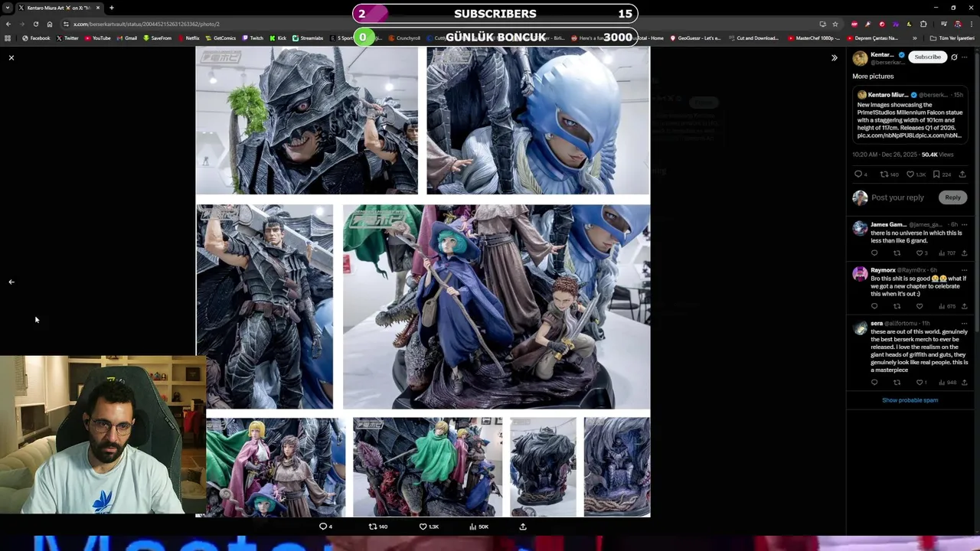Click the view count 707 on James Gam...'s reply

tap(947, 253)
